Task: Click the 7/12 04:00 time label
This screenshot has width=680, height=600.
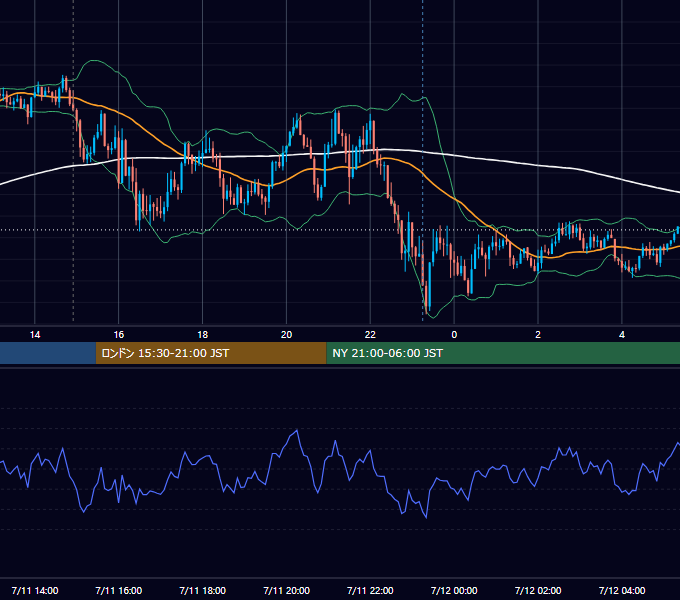Action: click(x=622, y=590)
